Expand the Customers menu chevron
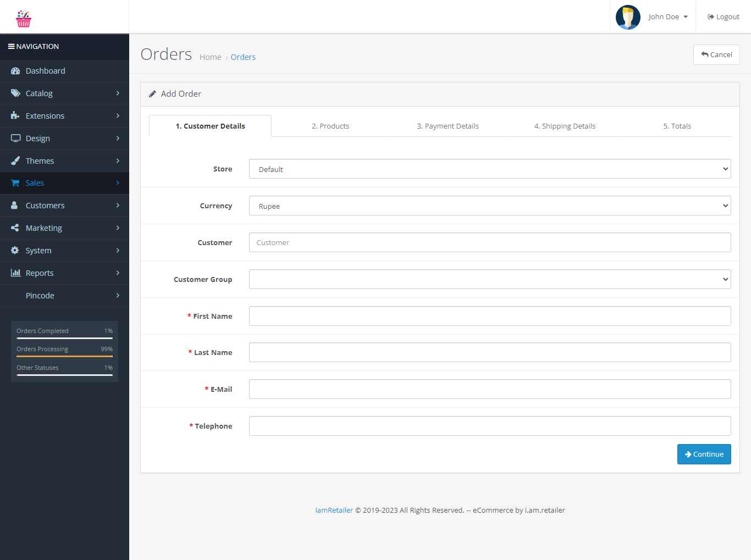Screen dimensions: 751x560 click(118, 206)
